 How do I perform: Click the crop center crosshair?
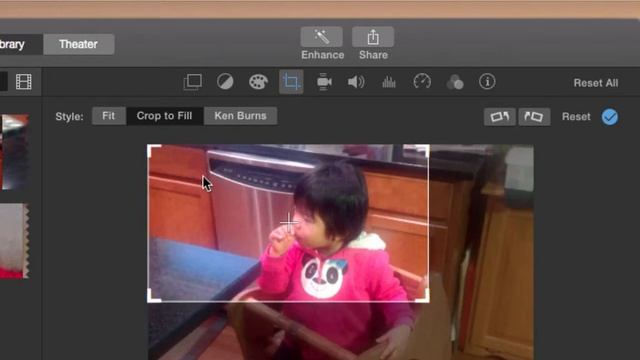289,222
